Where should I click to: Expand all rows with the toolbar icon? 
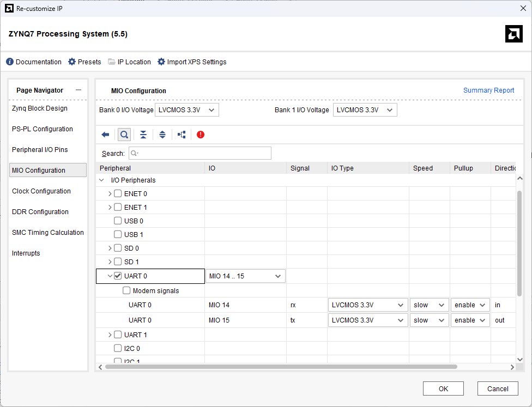point(162,135)
